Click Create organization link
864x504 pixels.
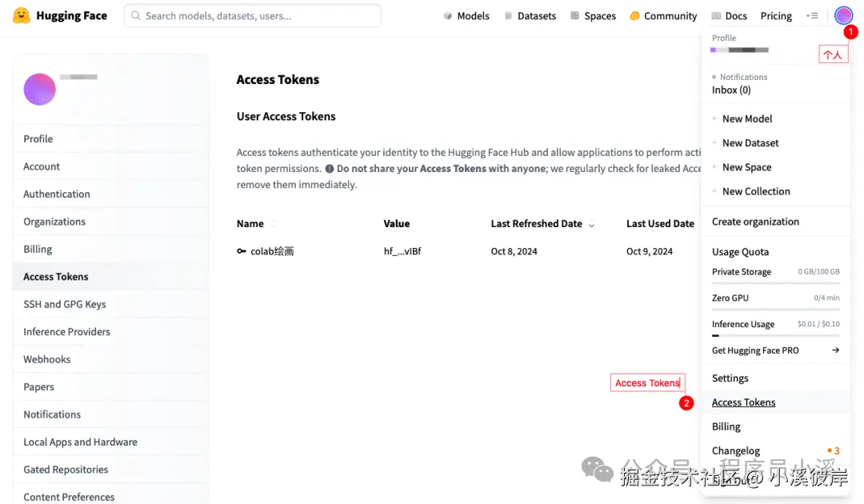(x=755, y=222)
